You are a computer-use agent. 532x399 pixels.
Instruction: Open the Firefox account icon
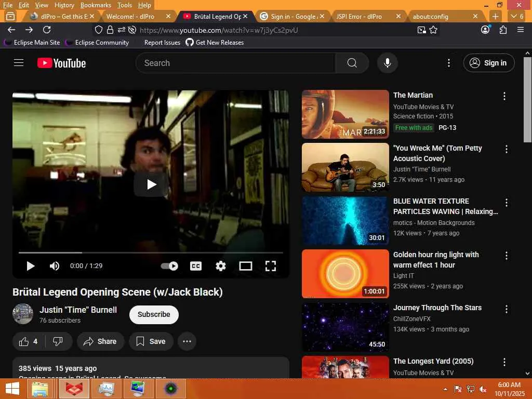(486, 30)
